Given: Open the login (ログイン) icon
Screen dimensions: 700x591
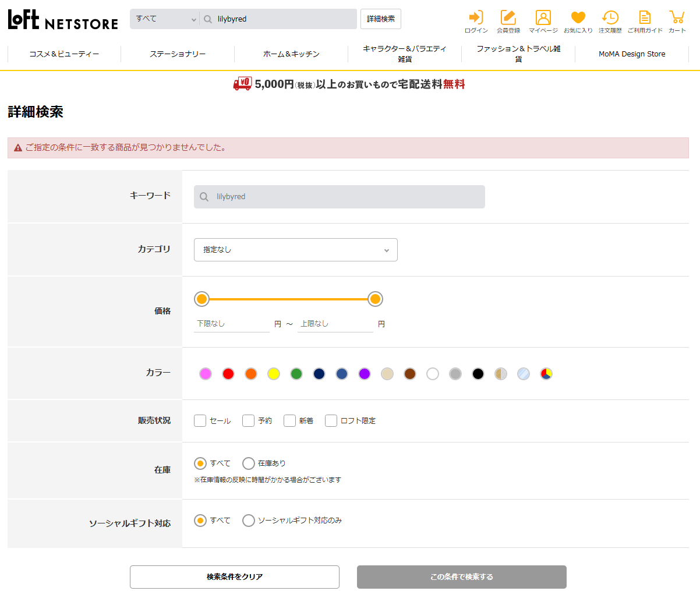Looking at the screenshot, I should point(476,22).
